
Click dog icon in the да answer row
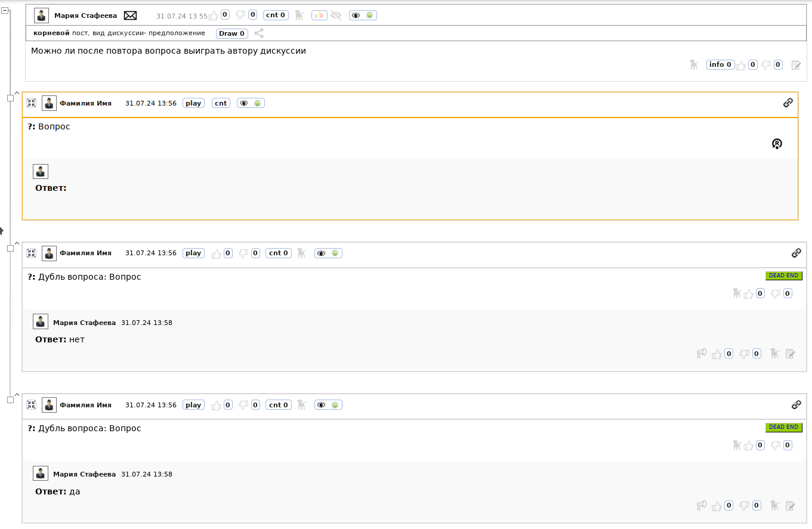(774, 505)
